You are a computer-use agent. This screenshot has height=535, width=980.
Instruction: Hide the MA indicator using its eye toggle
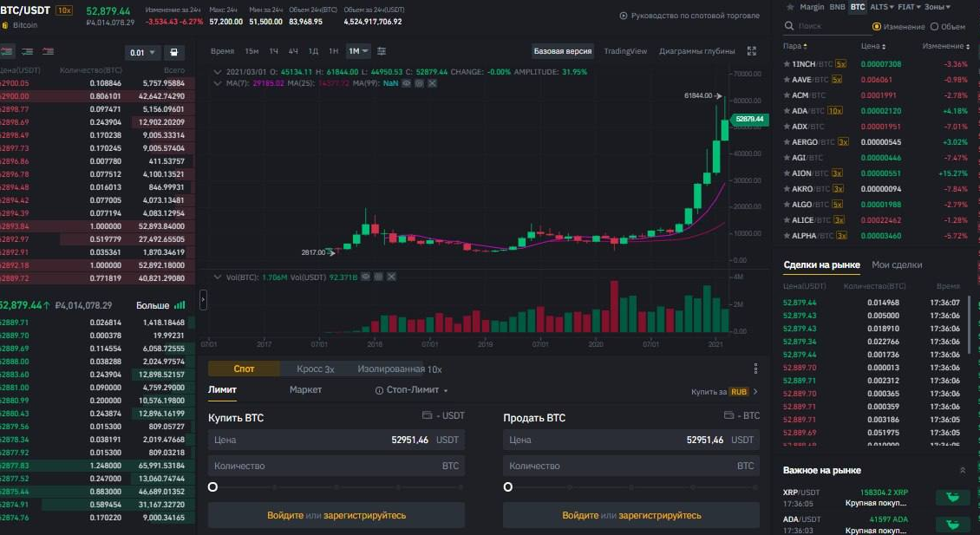[406, 83]
